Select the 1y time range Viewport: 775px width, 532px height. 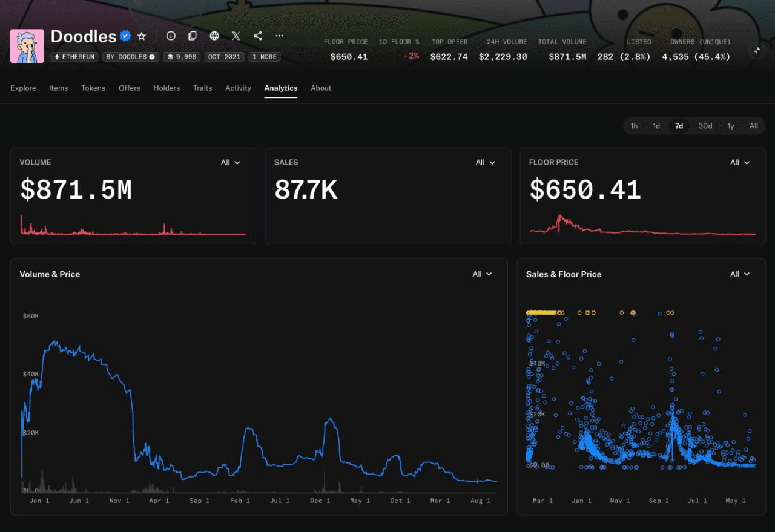(731, 126)
